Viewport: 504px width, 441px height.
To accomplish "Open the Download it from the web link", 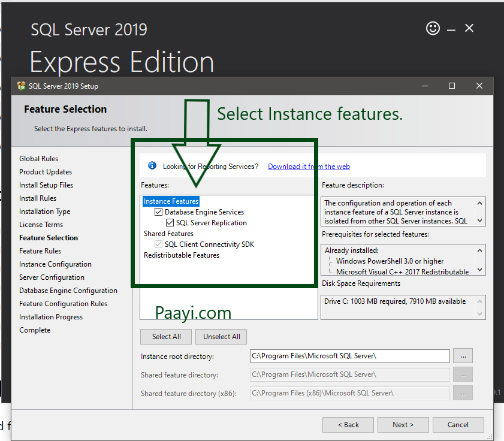I will pos(308,166).
